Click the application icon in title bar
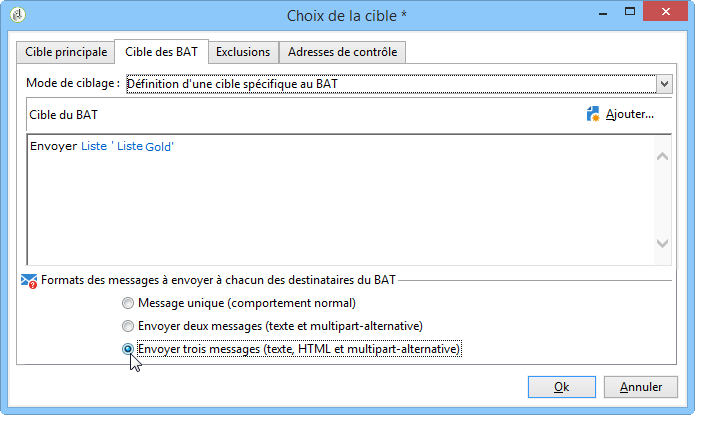 (x=18, y=15)
